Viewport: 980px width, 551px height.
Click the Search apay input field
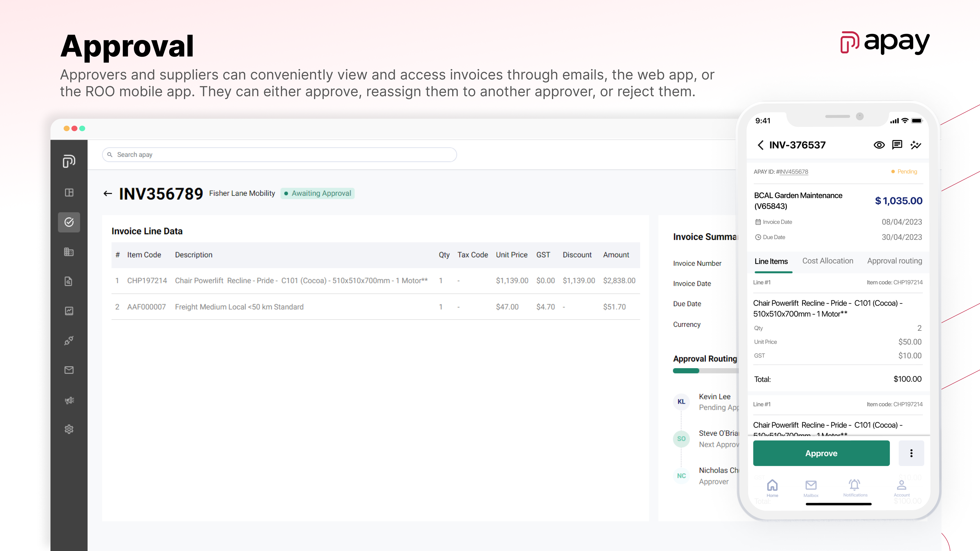click(279, 154)
